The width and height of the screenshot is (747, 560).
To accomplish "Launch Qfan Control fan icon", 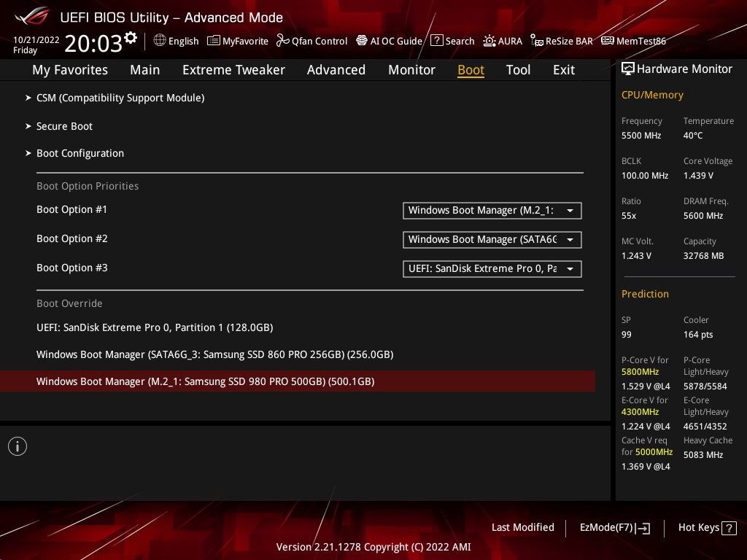I will point(282,41).
